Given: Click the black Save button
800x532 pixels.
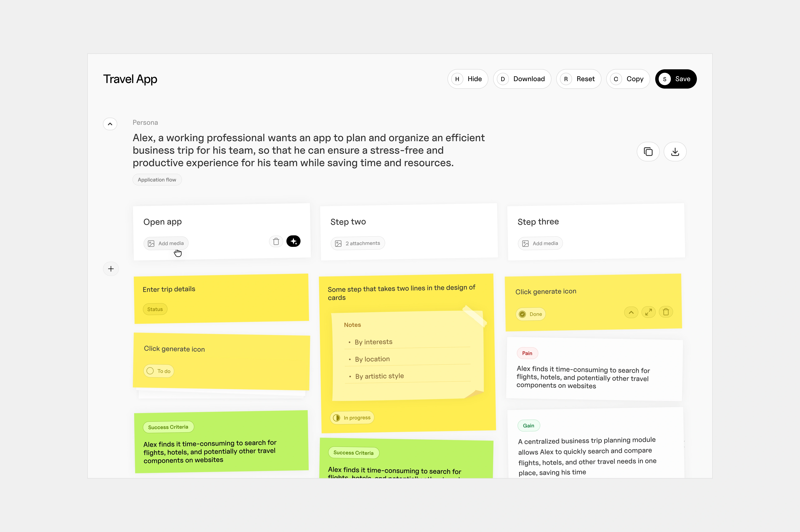Looking at the screenshot, I should click(676, 79).
